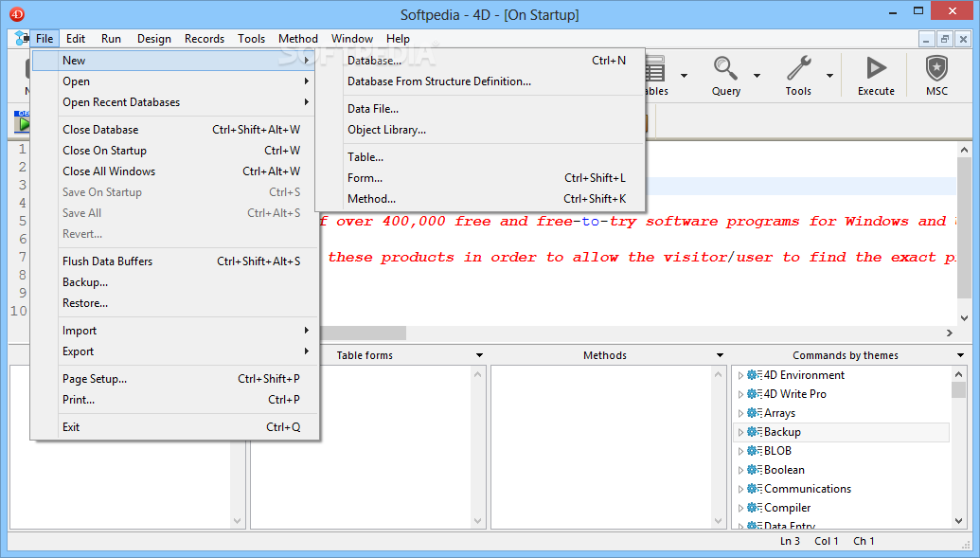The width and height of the screenshot is (980, 558).
Task: Open the Edit menu
Action: pos(76,39)
